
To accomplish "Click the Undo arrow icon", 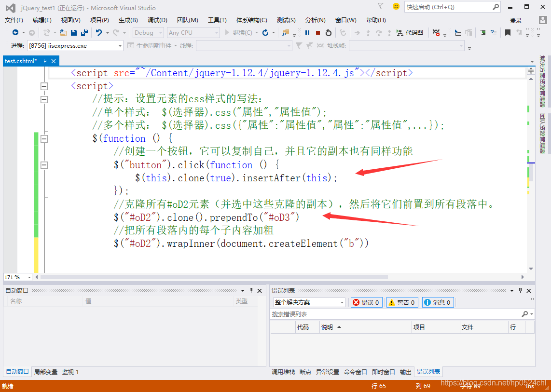I will click(99, 33).
